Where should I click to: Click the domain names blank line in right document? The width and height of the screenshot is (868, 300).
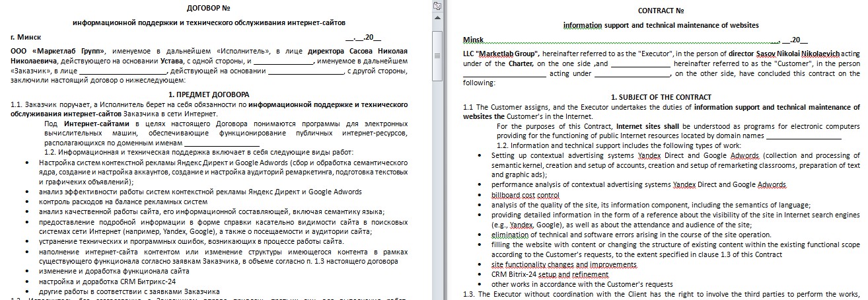pos(804,135)
